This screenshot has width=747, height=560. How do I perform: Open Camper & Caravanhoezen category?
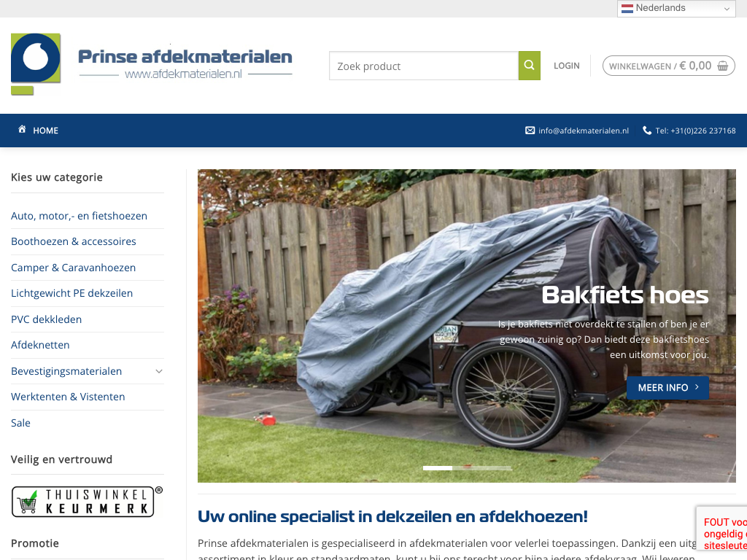coord(74,268)
